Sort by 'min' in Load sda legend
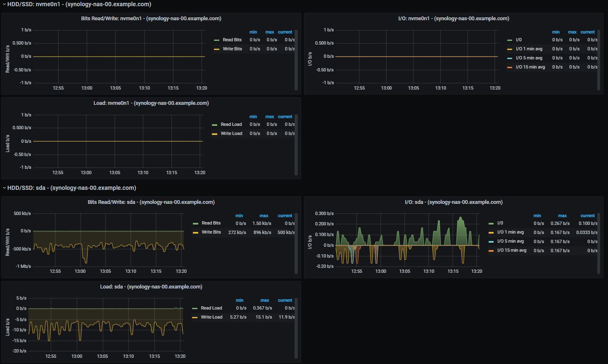Viewport: 608px width, 364px height. 240,300
